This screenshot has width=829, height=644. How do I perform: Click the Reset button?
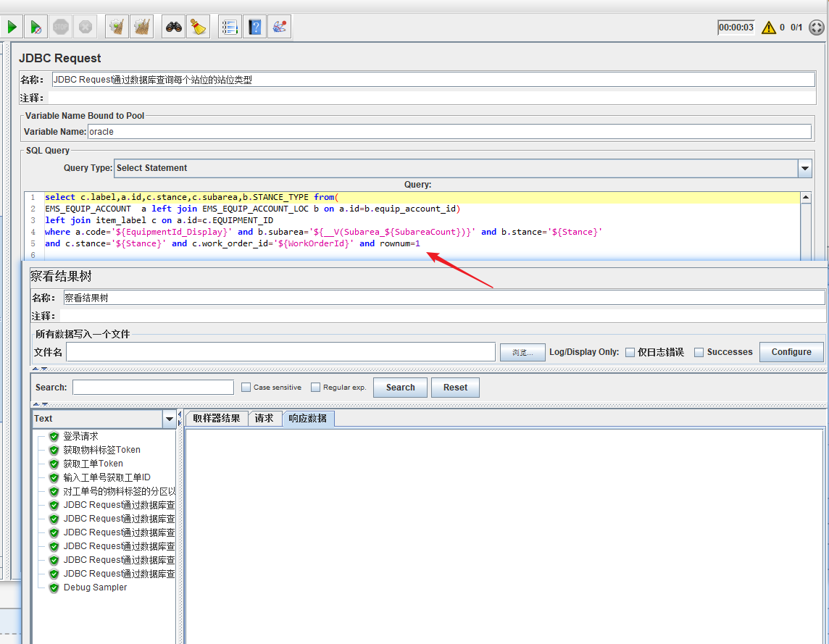coord(455,388)
